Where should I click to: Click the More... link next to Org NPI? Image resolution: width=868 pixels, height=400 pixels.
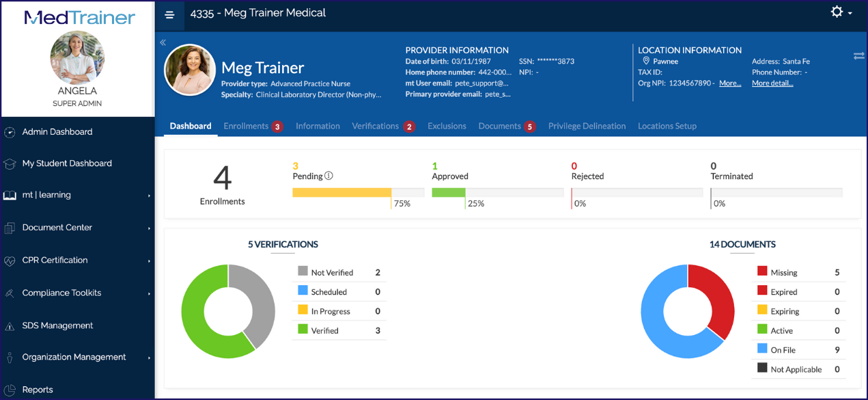click(x=730, y=83)
